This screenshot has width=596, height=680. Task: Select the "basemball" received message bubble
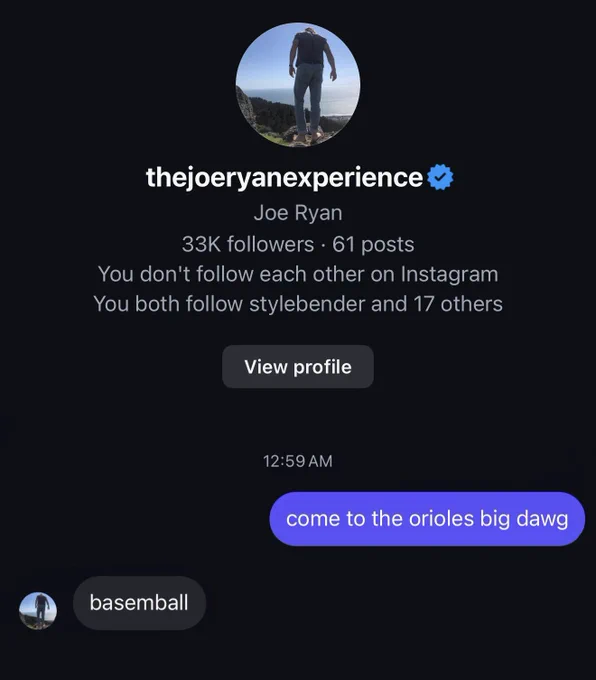139,603
